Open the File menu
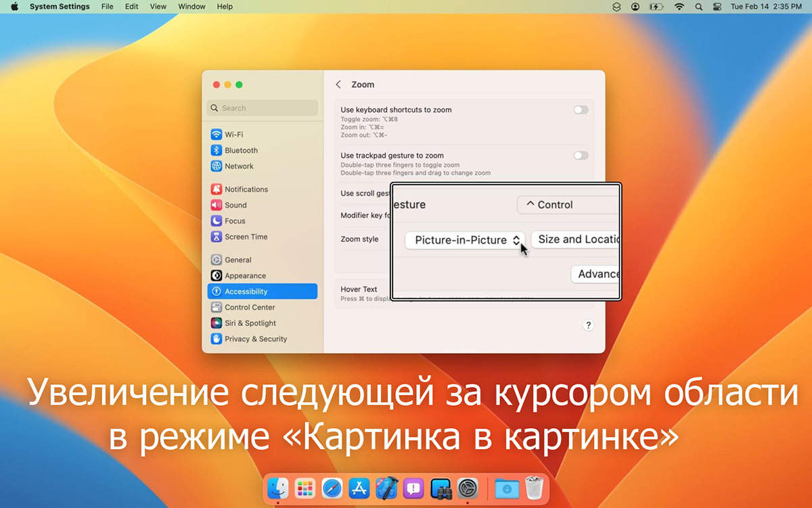The width and height of the screenshot is (812, 508). point(107,7)
